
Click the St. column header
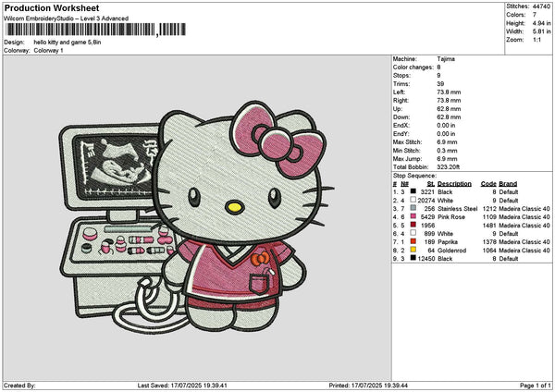431,184
